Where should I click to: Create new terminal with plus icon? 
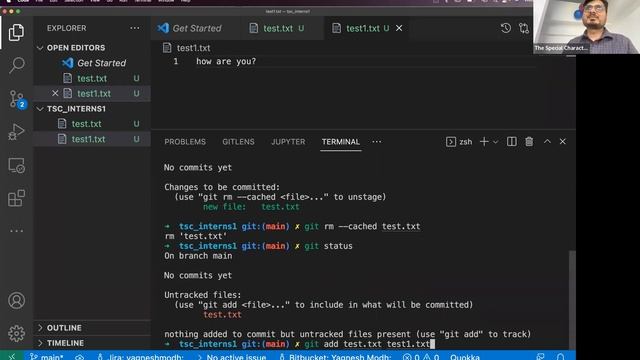pos(484,142)
